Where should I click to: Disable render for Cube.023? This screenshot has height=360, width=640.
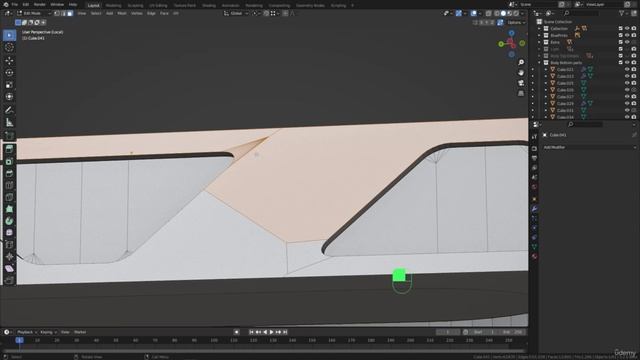(634, 76)
